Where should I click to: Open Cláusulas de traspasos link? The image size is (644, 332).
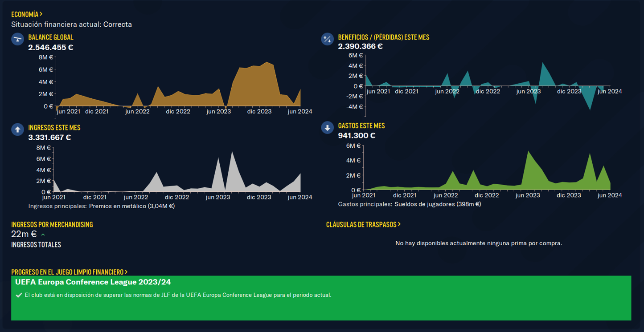[363, 224]
